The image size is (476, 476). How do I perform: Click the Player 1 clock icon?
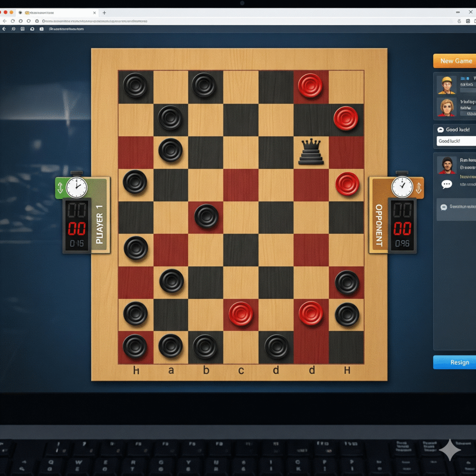[76, 188]
